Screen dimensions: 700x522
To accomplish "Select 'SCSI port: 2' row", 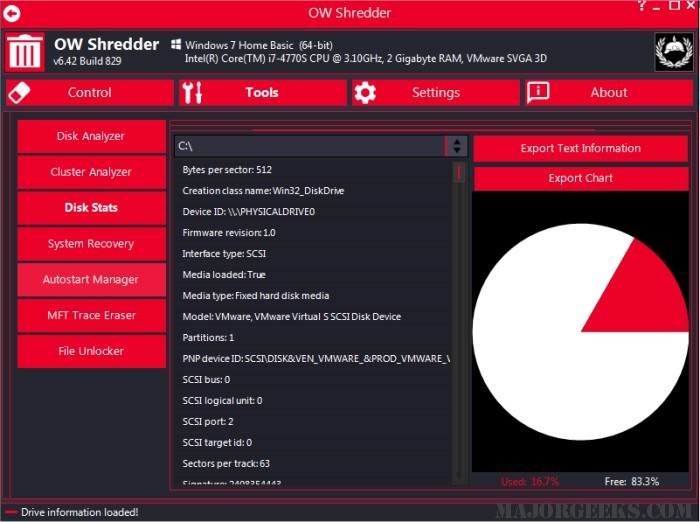I will (x=312, y=422).
